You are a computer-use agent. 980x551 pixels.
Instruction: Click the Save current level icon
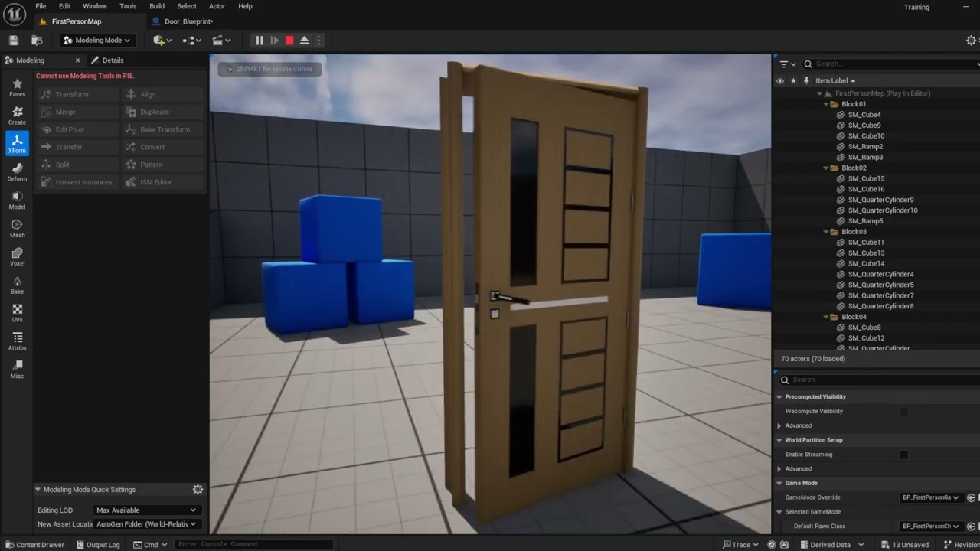(14, 41)
